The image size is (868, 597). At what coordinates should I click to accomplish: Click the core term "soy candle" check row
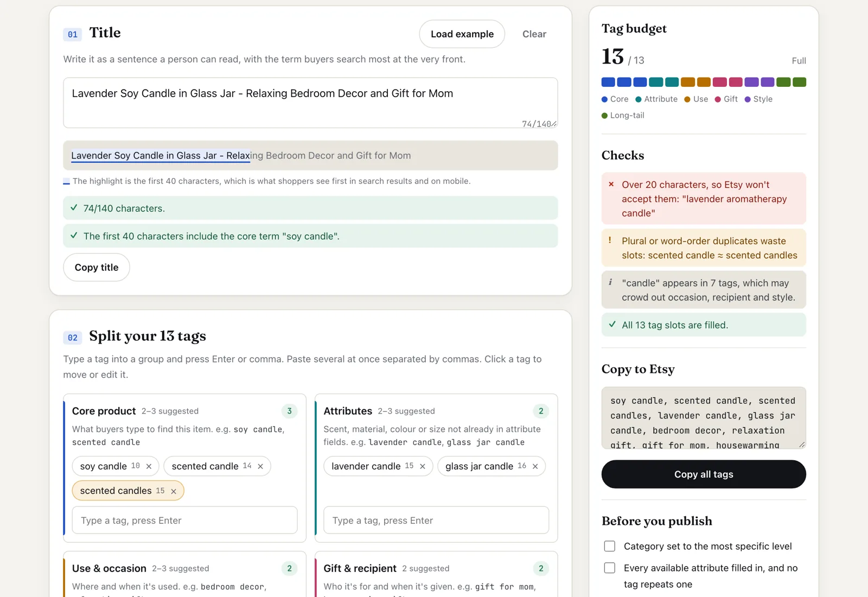point(310,236)
